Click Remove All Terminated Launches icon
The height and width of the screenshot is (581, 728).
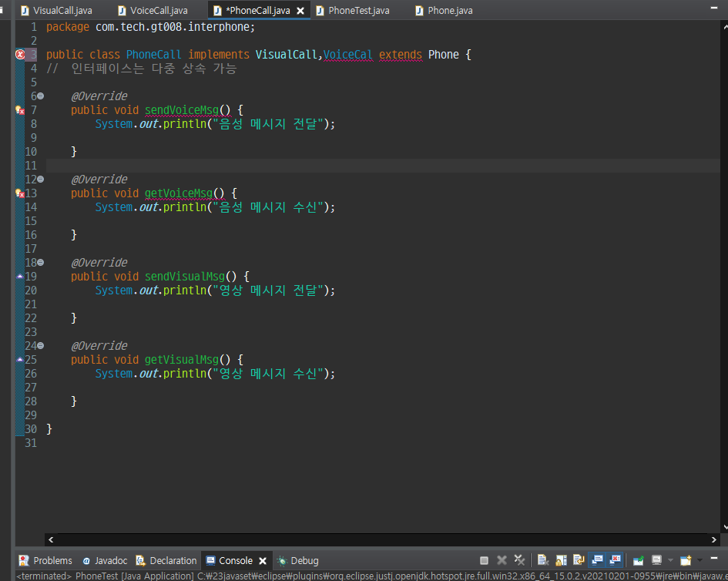point(519,560)
